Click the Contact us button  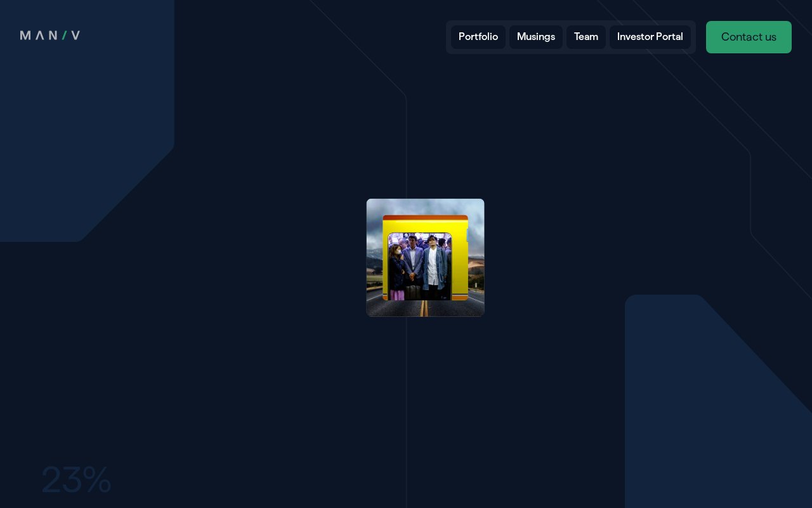(x=749, y=37)
